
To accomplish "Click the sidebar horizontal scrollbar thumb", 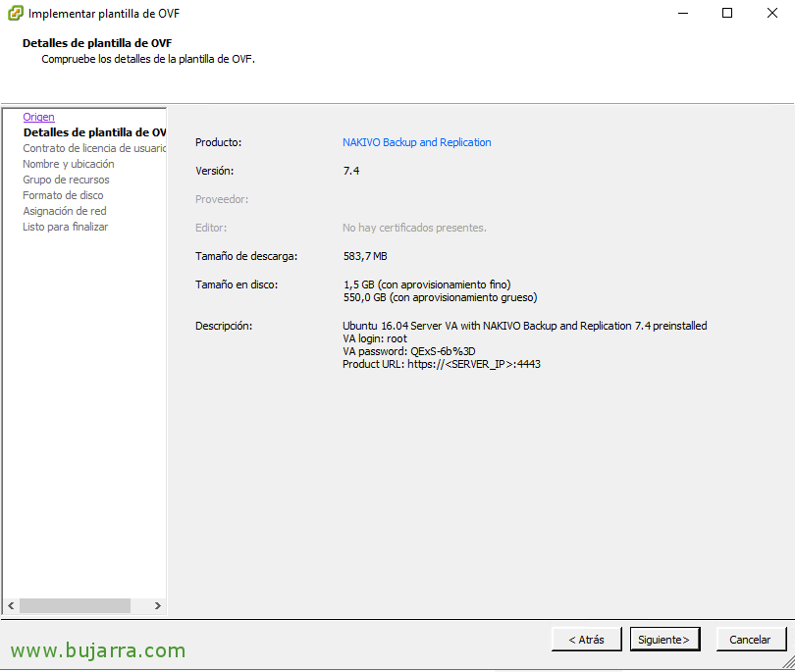I will coord(75,605).
